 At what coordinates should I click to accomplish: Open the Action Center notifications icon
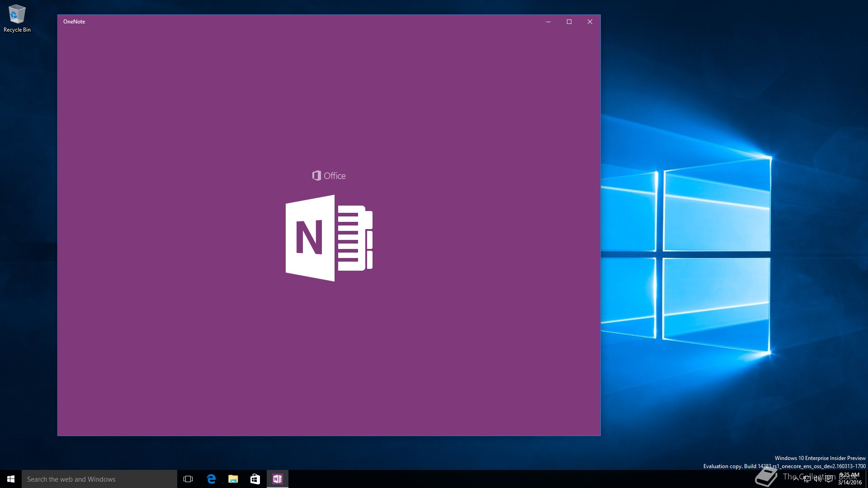click(x=829, y=479)
